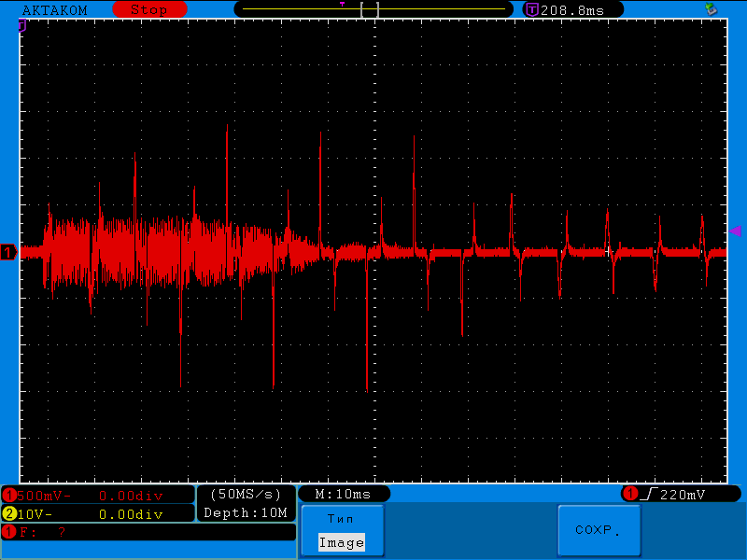Click the memory position bar overview
The height and width of the screenshot is (560, 747).
tap(373, 9)
